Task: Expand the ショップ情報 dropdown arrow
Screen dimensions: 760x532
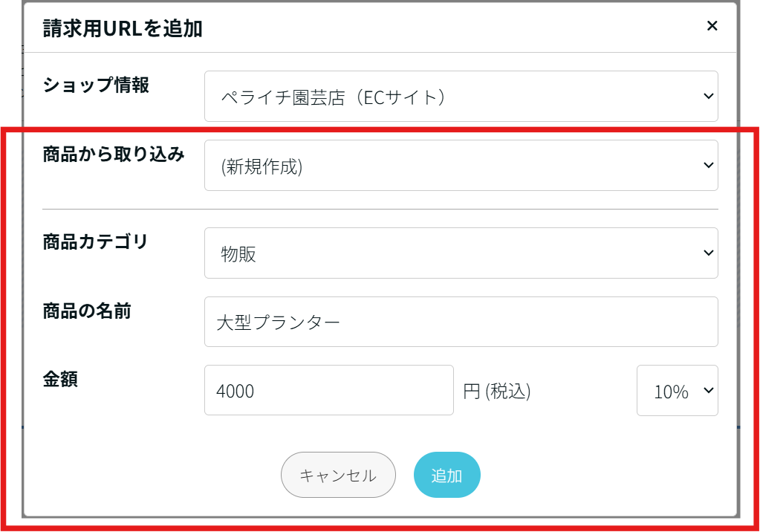Action: coord(707,96)
